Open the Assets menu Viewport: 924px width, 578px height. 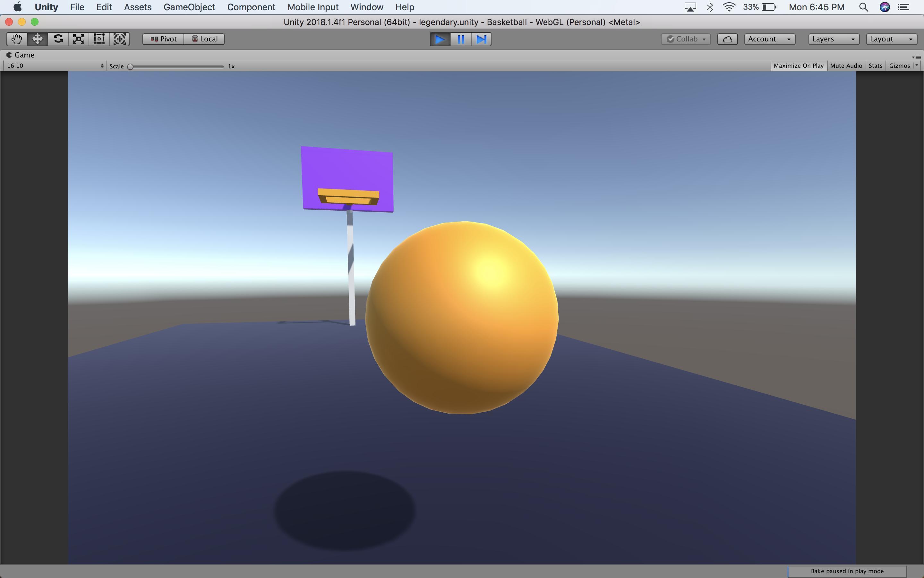pos(137,7)
